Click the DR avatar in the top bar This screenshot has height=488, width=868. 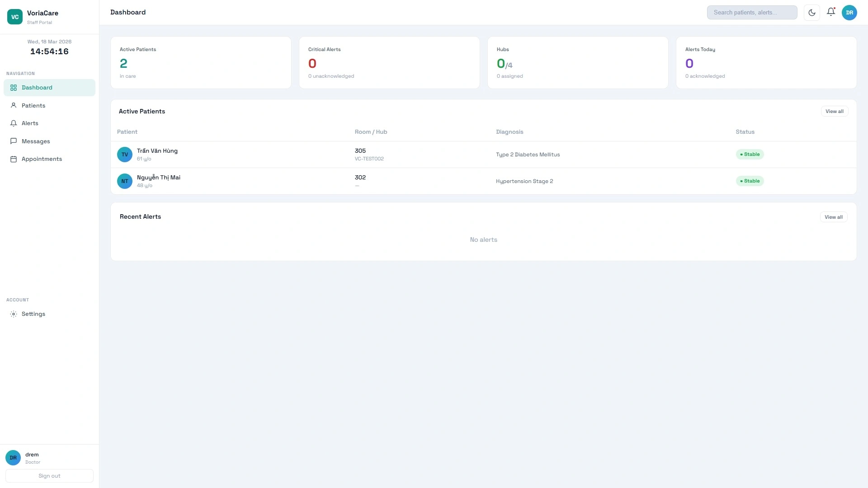click(x=849, y=13)
